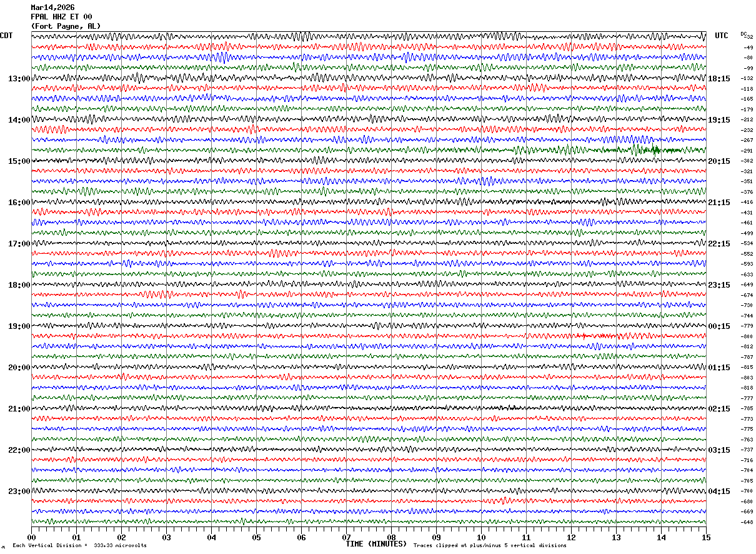
Task: Click the 02:15 UTC time label
Action: (719, 409)
